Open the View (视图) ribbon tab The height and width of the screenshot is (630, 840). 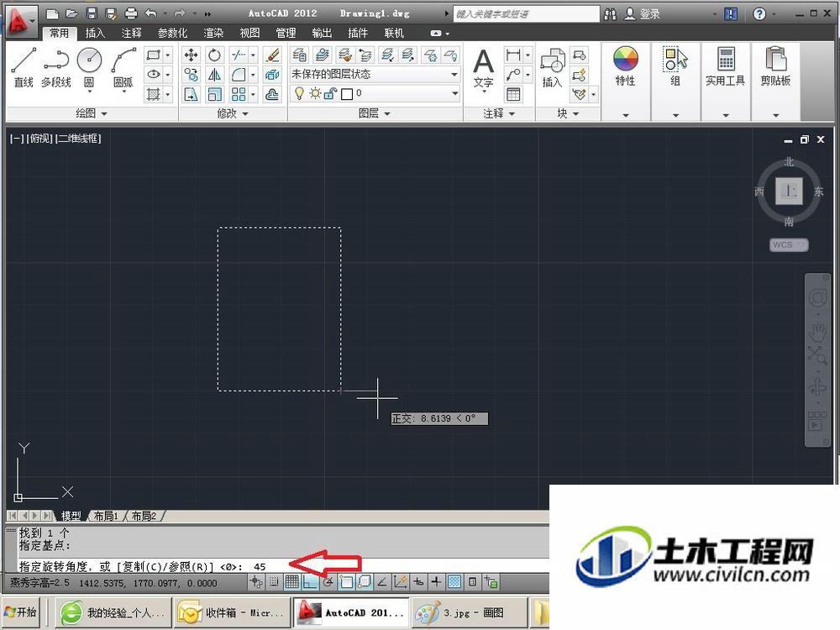(x=249, y=34)
